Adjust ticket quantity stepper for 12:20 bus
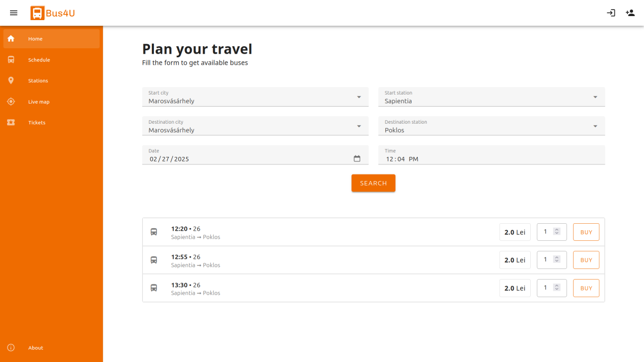The width and height of the screenshot is (644, 362). click(x=556, y=232)
